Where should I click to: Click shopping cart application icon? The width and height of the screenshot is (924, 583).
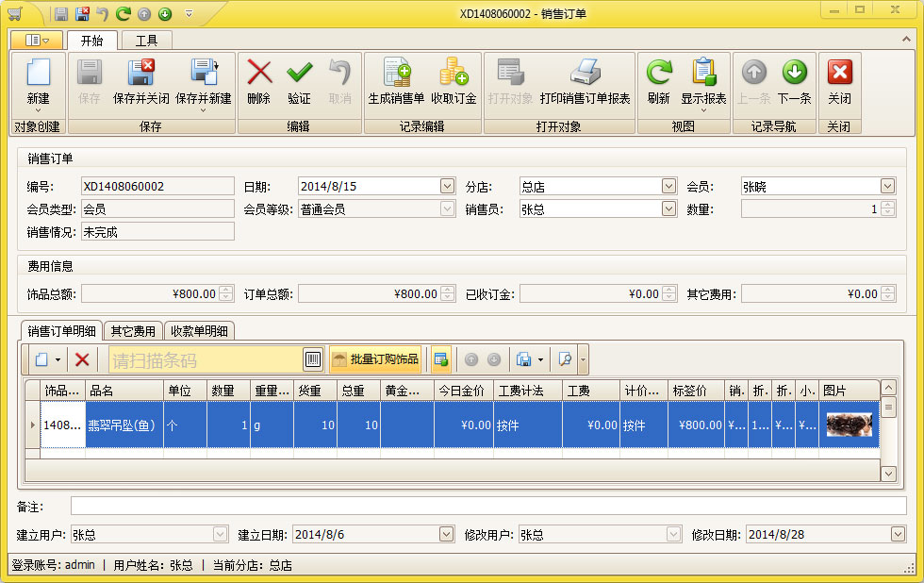coord(15,13)
